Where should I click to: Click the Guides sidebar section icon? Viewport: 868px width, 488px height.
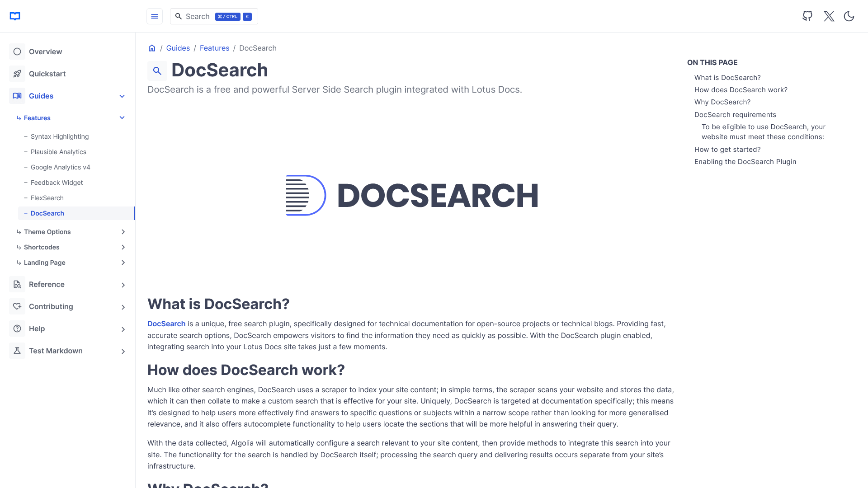point(17,96)
